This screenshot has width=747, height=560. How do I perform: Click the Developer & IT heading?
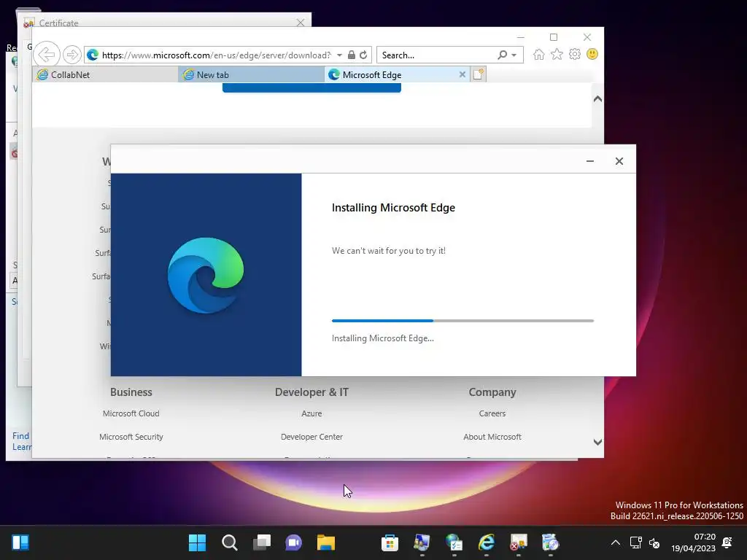click(x=311, y=392)
